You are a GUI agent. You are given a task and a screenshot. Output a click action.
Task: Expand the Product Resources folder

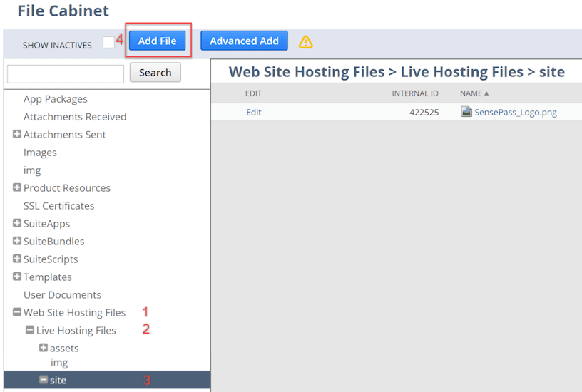click(x=16, y=187)
